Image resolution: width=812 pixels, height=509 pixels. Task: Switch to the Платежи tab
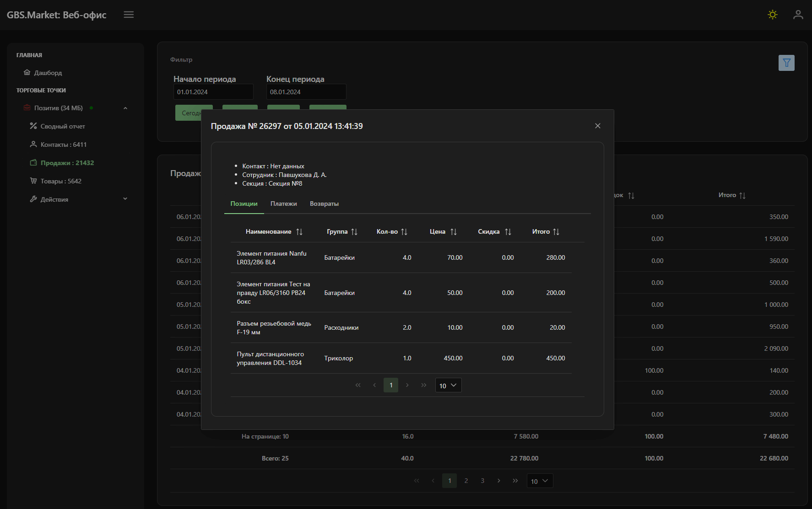click(283, 204)
